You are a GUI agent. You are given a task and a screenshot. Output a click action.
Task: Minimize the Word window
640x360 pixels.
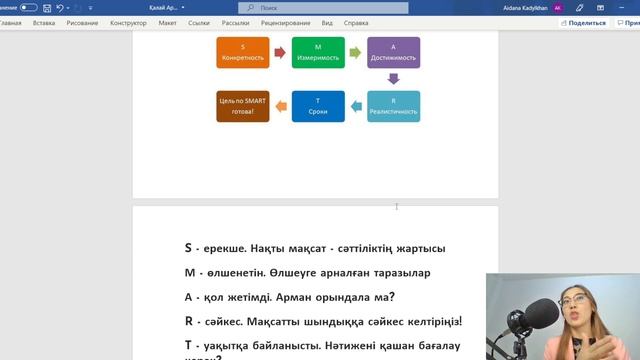point(622,8)
